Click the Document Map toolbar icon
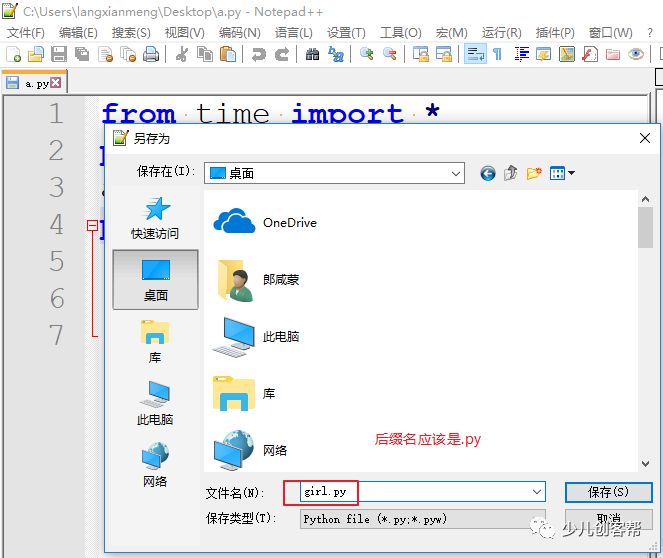 (567, 54)
